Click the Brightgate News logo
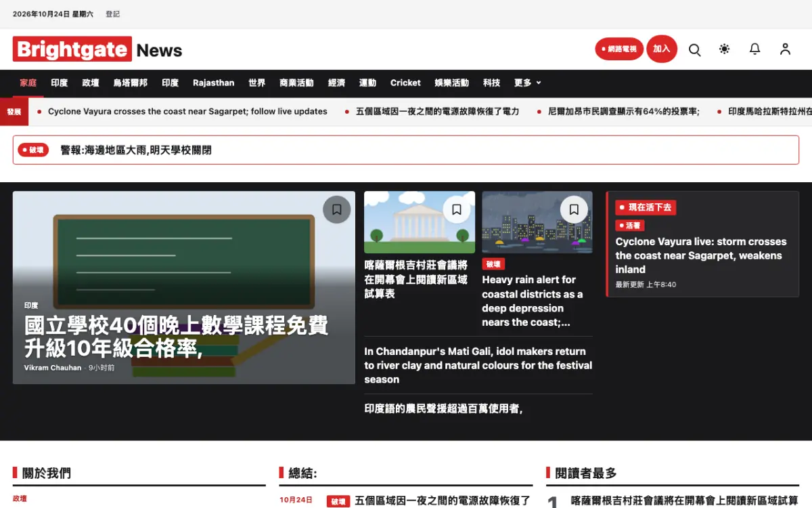This screenshot has height=508, width=812. 97,49
